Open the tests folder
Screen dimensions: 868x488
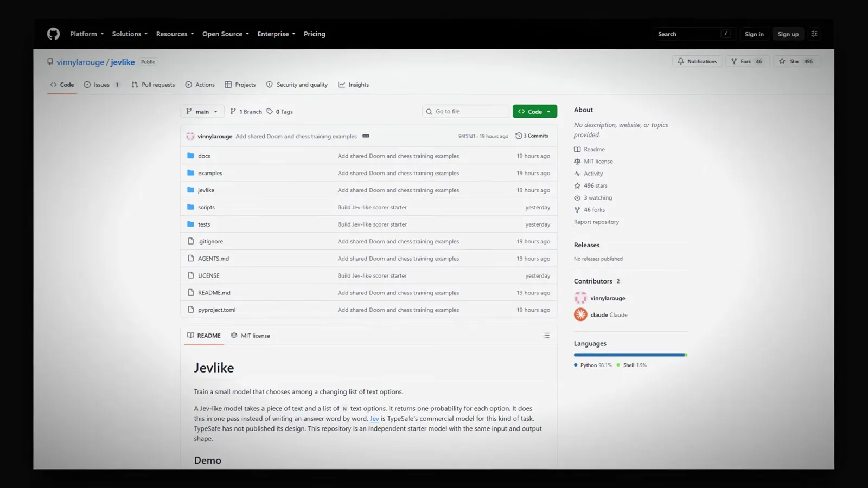(x=204, y=224)
